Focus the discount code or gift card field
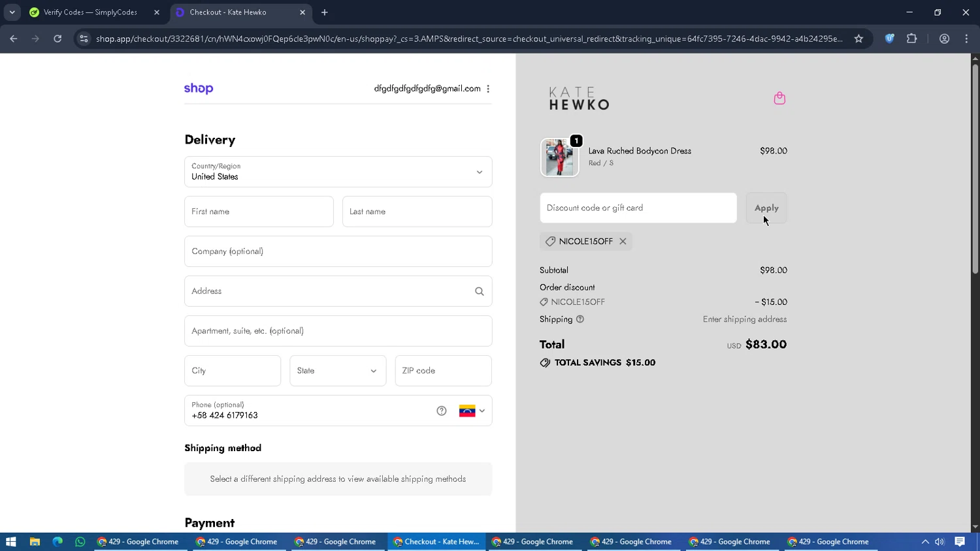980x551 pixels. (x=638, y=208)
